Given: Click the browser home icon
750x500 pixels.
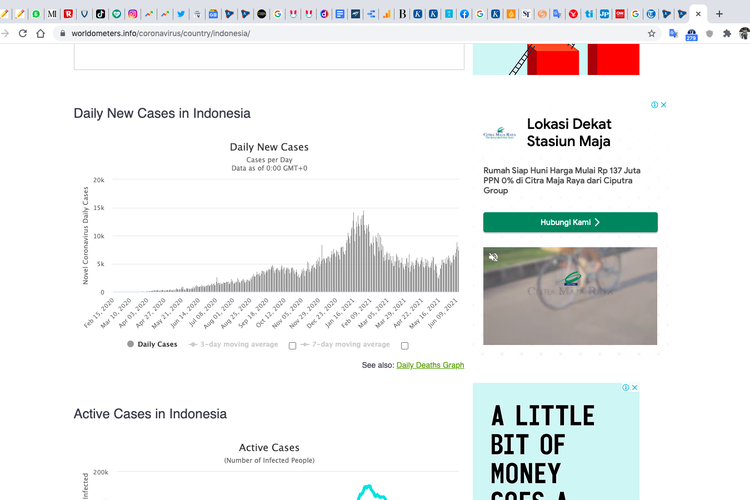Looking at the screenshot, I should (x=40, y=33).
